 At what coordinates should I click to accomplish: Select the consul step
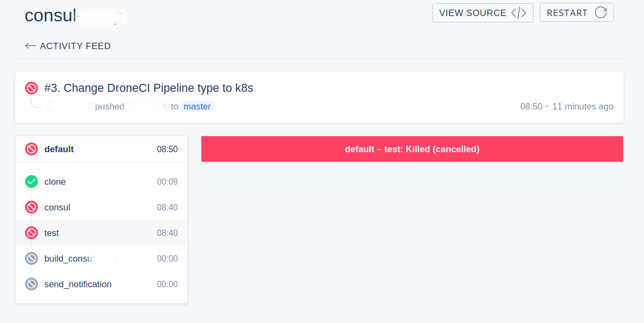pos(101,207)
